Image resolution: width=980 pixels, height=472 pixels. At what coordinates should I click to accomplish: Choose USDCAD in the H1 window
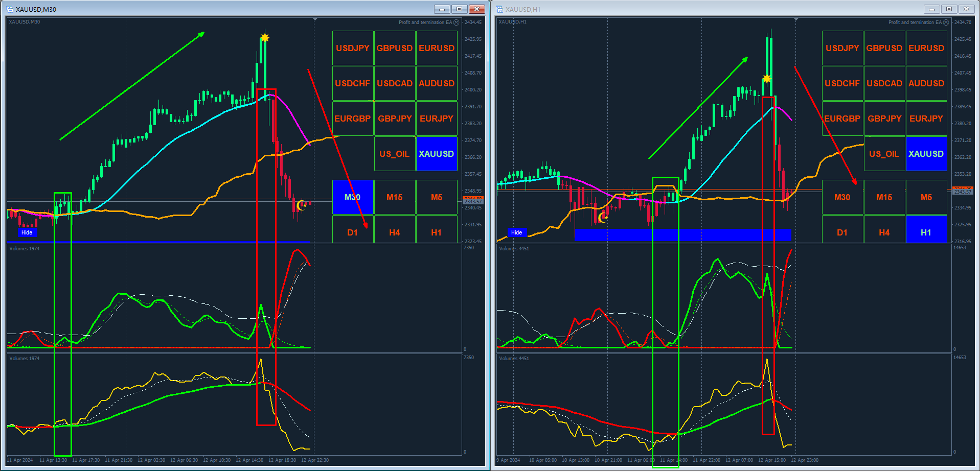point(884,83)
